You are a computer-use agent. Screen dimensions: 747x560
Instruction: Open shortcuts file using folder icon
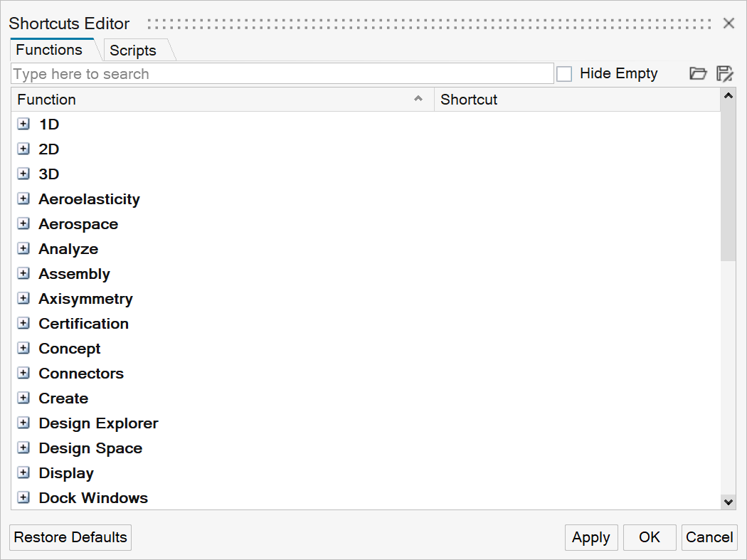(698, 73)
